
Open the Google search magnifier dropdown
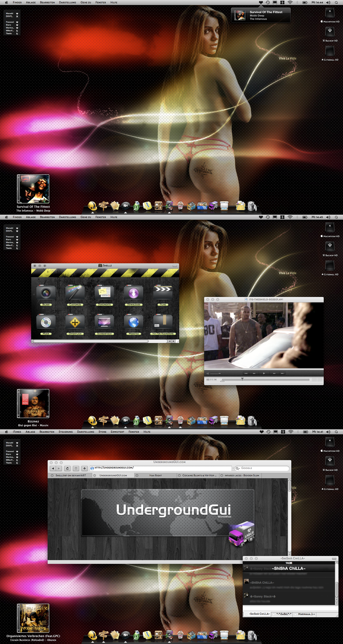click(x=237, y=468)
